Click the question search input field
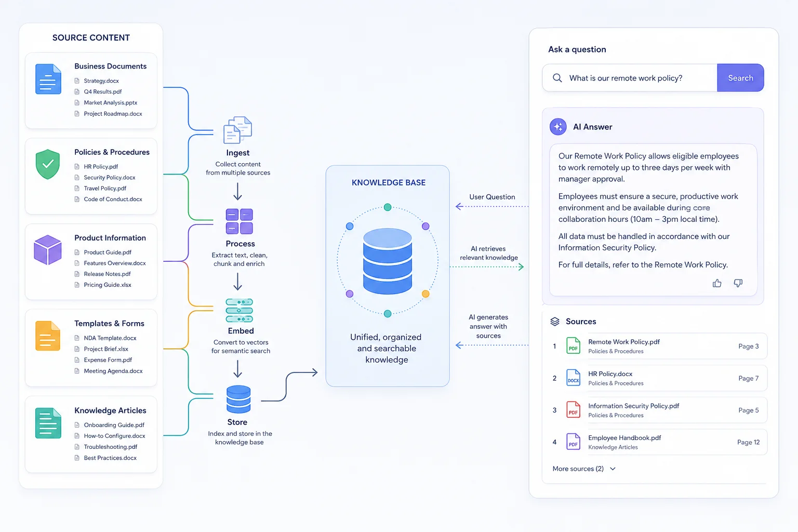The image size is (798, 532). pyautogui.click(x=630, y=78)
